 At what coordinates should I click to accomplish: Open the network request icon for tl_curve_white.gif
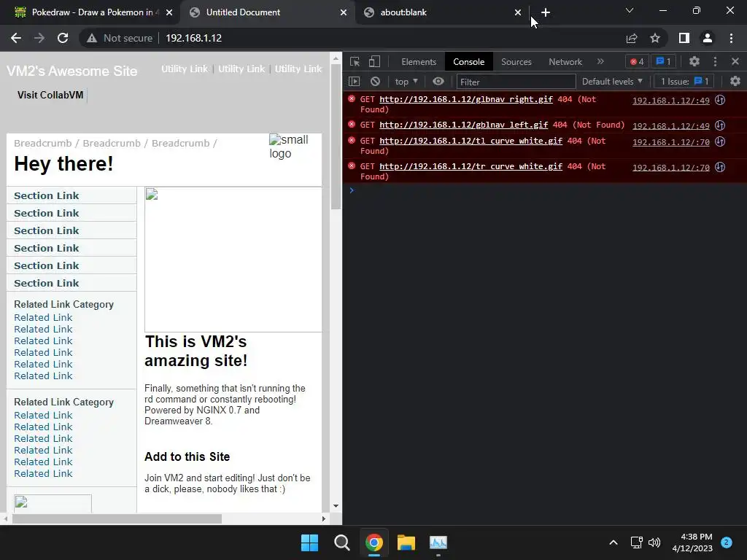point(720,141)
